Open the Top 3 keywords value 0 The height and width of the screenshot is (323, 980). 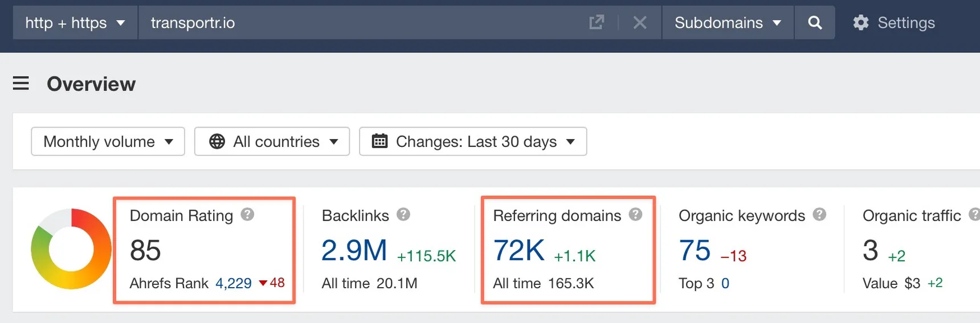tap(725, 283)
